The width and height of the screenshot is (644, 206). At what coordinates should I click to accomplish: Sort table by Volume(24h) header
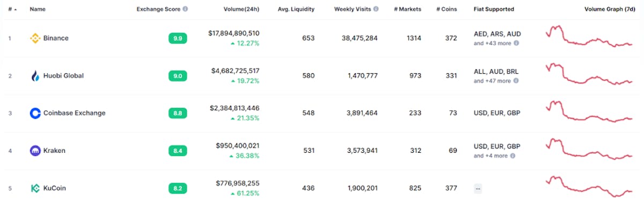pyautogui.click(x=241, y=9)
